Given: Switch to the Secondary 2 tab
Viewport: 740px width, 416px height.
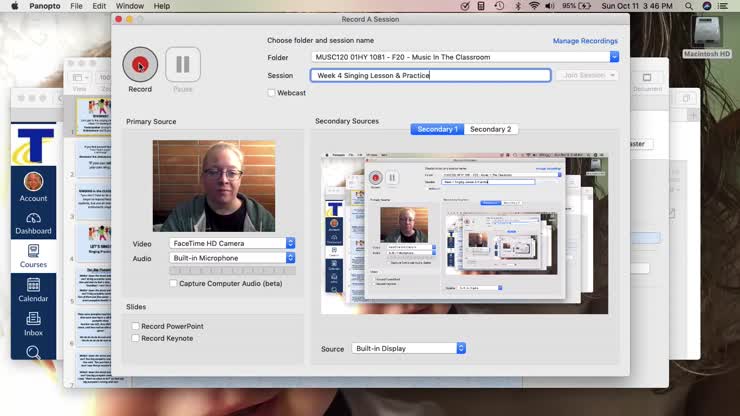Looking at the screenshot, I should (490, 129).
